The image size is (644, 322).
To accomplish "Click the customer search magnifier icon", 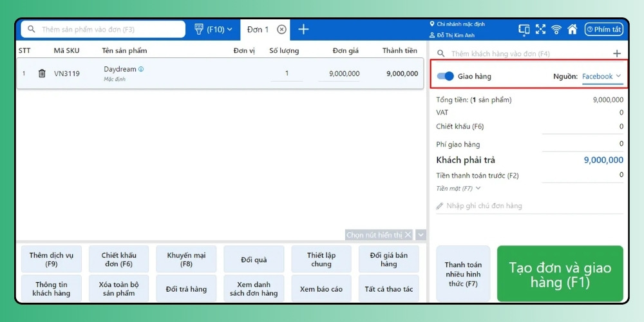I will 440,54.
